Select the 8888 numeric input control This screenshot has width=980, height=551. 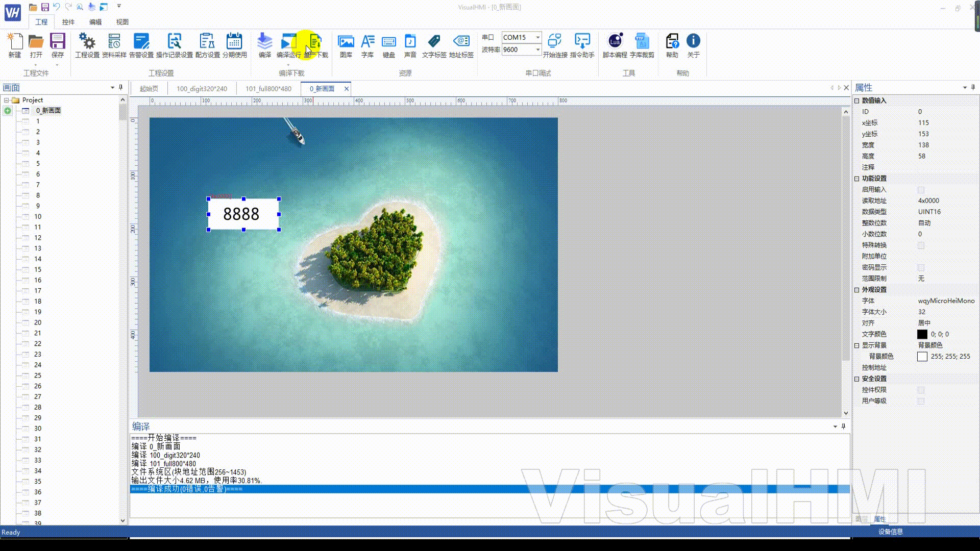tap(243, 214)
